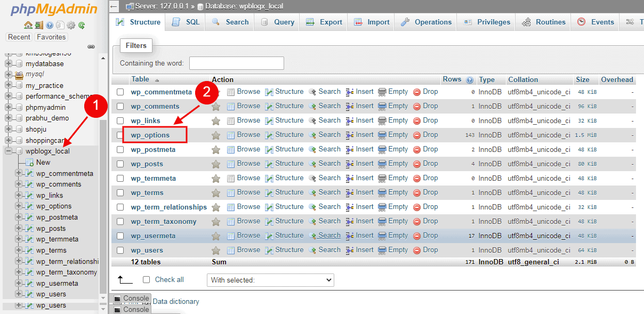Open the Routines tab
The image size is (644, 314).
tap(544, 22)
